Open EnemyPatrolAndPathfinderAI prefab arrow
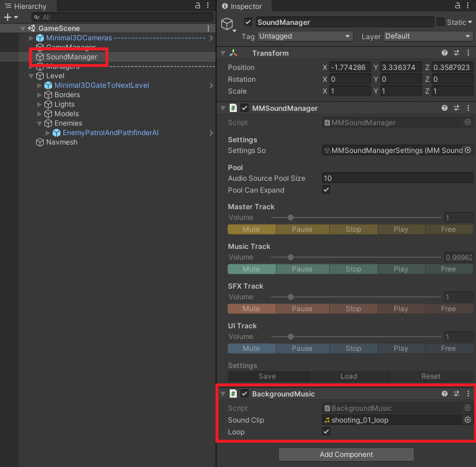Viewport: 476px width, 467px height. tap(211, 133)
